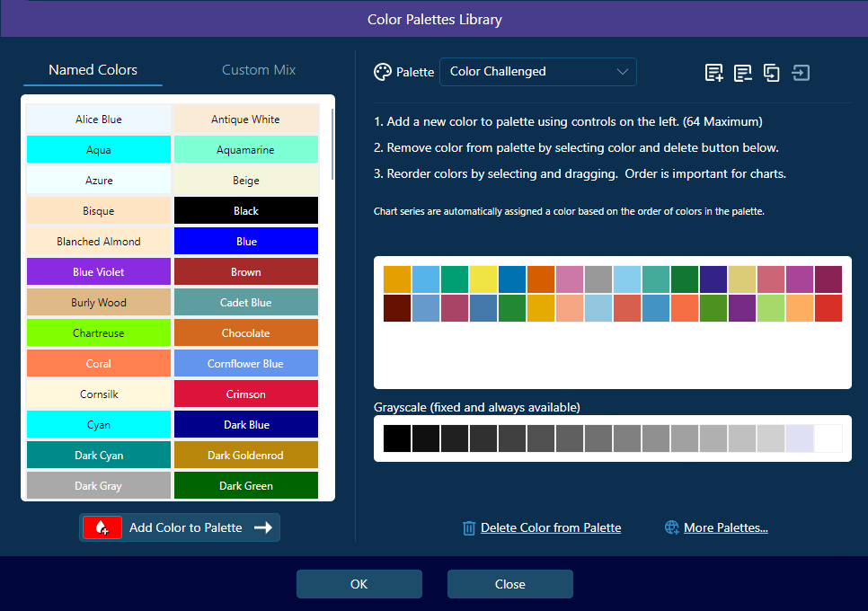Click the painter's palette icon beside Palette label
Viewport: 868px width, 611px height.
coord(383,72)
